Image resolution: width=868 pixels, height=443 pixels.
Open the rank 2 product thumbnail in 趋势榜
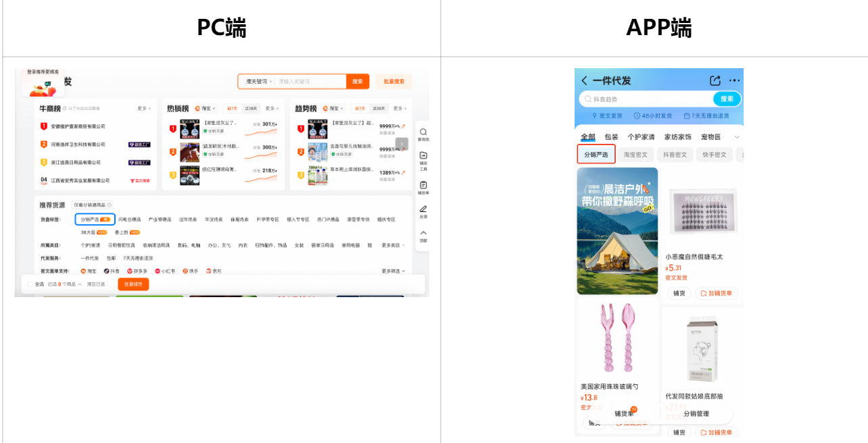318,152
